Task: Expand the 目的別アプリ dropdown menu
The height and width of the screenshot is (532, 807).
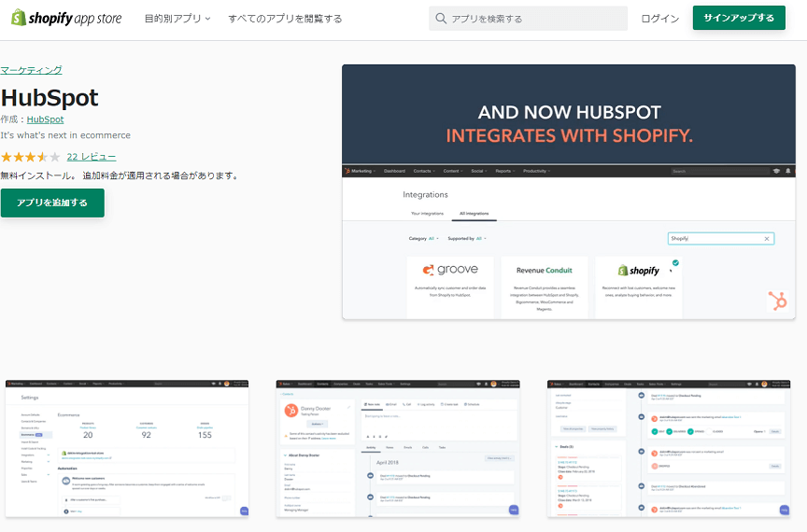Action: 177,19
